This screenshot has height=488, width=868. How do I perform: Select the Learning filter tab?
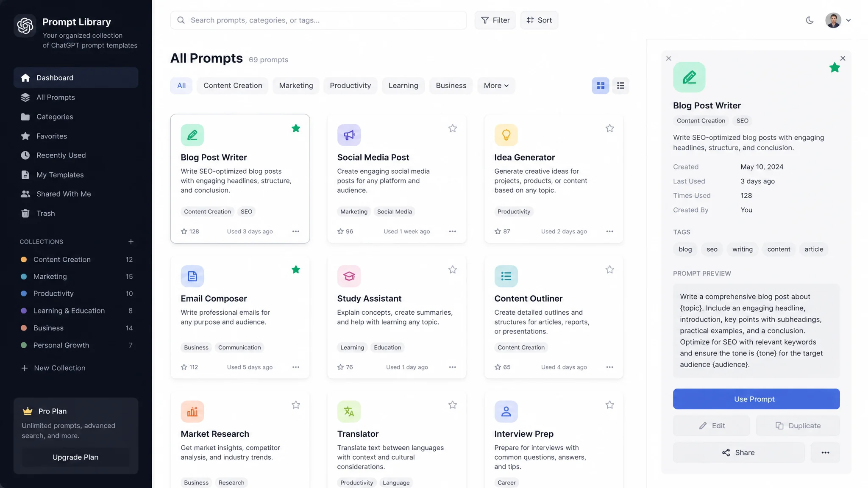point(403,86)
